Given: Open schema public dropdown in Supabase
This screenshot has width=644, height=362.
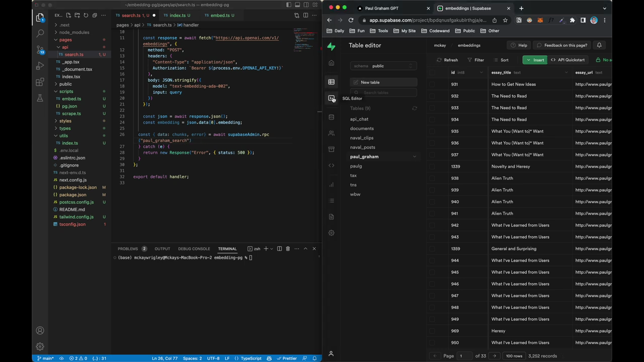Looking at the screenshot, I should click(383, 66).
